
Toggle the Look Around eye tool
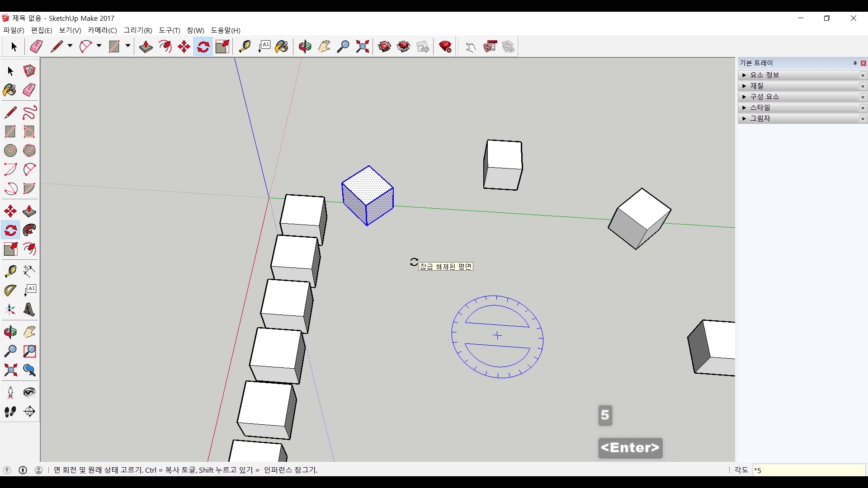[29, 392]
